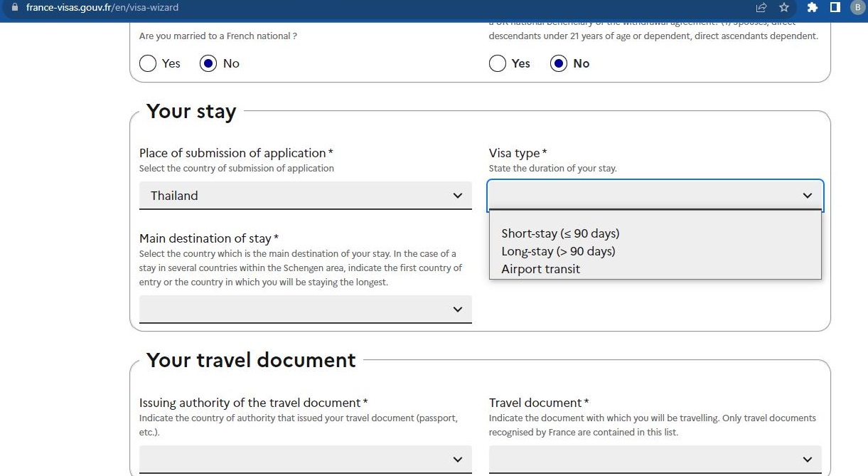Click the No radio beside the descendants question
The height and width of the screenshot is (476, 868).
[558, 63]
